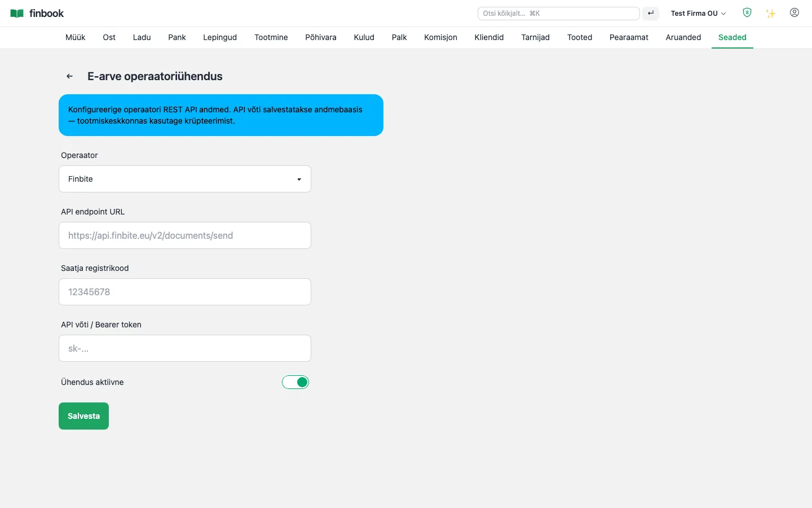Image resolution: width=812 pixels, height=508 pixels.
Task: Click the finbook brand name link
Action: pos(47,14)
